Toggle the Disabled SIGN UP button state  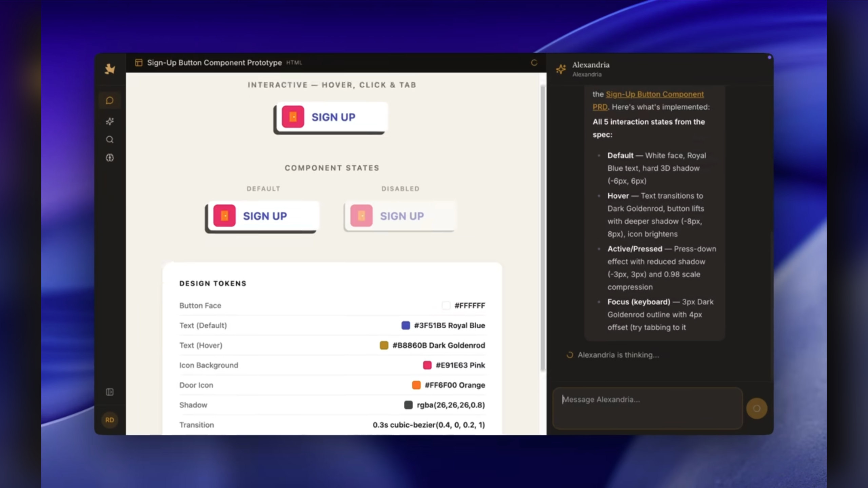click(400, 216)
